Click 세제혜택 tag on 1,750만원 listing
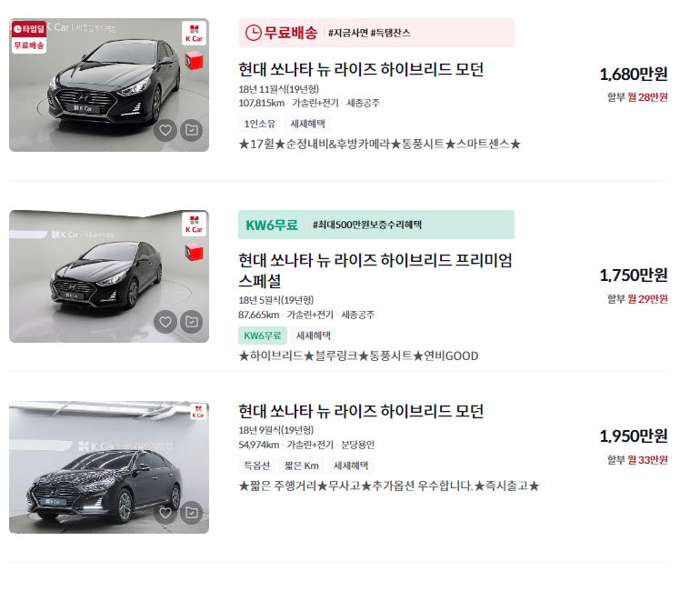Viewport: 700px width, 591px height. coord(314,336)
